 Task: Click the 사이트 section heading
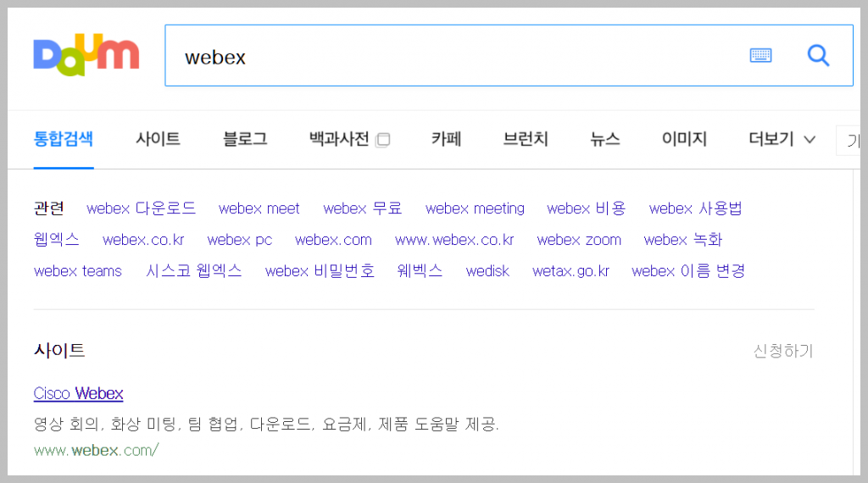pos(59,350)
